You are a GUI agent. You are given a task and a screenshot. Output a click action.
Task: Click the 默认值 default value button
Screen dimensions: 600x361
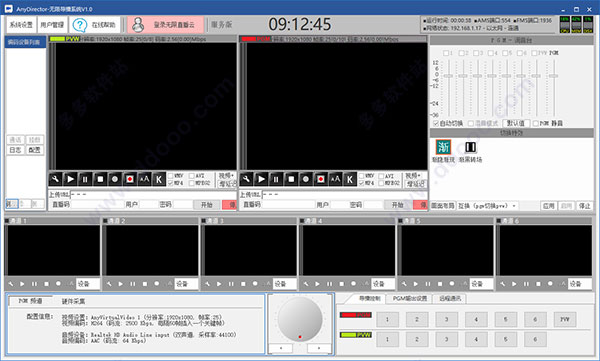pos(516,123)
